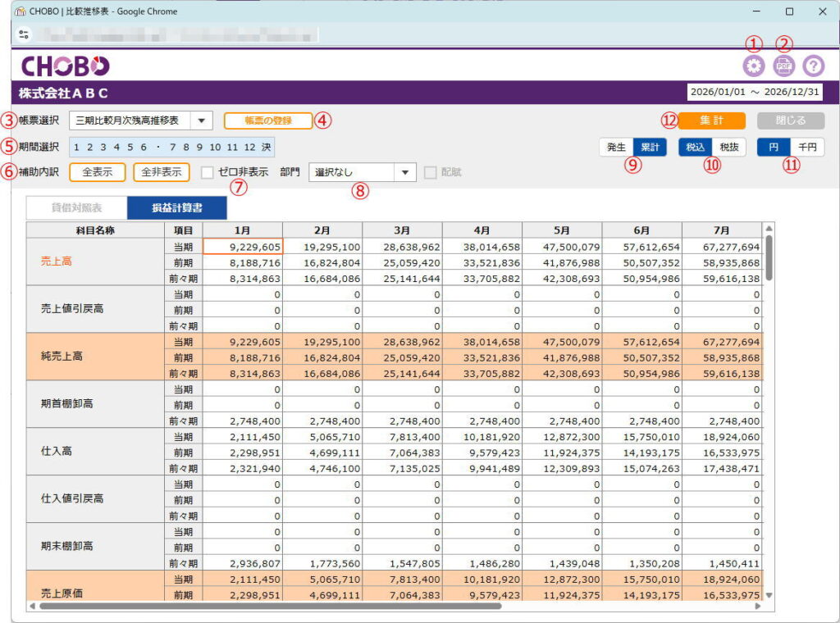
Task: Click the CHOBO logo
Action: (x=65, y=66)
